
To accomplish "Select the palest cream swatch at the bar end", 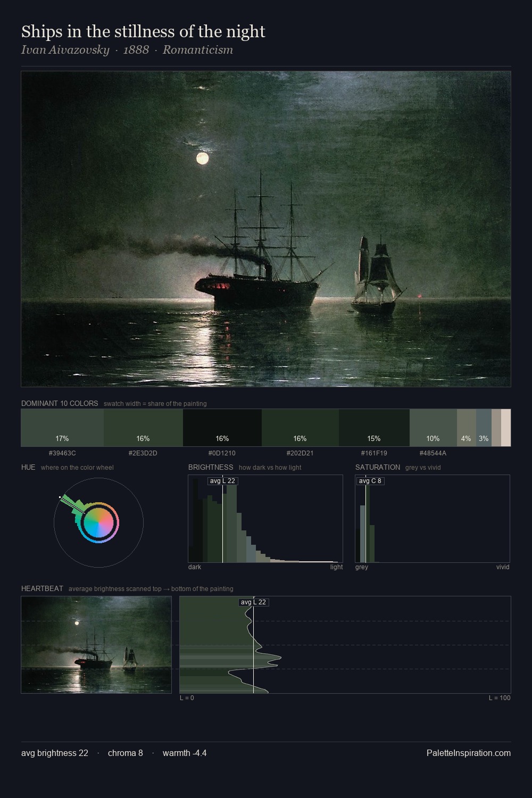I will click(x=506, y=428).
